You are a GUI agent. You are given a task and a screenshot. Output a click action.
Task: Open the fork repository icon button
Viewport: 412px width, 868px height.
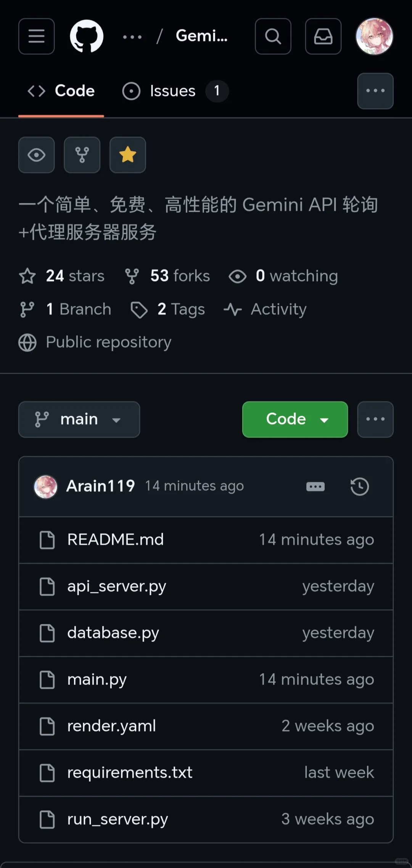tap(82, 155)
